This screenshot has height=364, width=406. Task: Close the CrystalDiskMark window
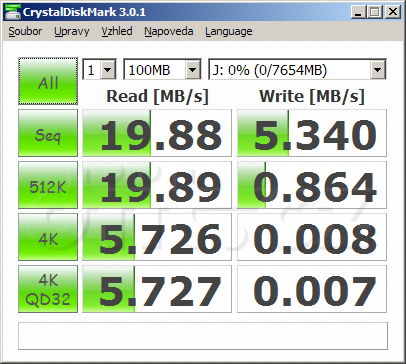point(393,12)
